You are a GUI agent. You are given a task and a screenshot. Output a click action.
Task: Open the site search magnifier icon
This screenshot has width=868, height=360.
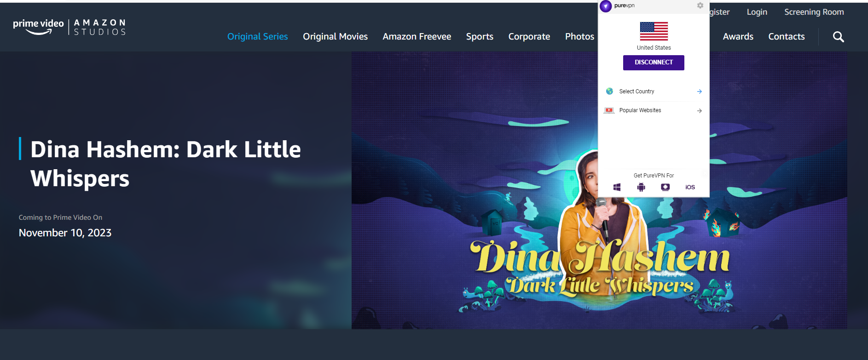pos(838,37)
